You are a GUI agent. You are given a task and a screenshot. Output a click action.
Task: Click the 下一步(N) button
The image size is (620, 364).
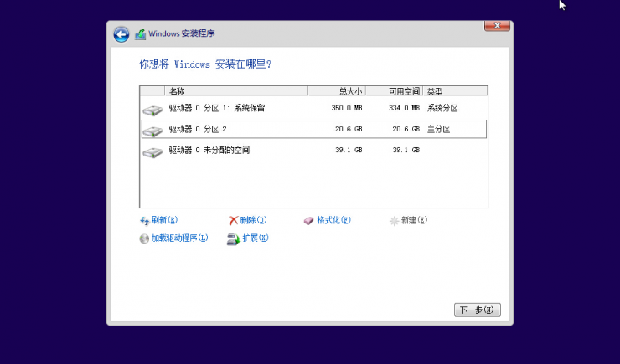(x=478, y=310)
